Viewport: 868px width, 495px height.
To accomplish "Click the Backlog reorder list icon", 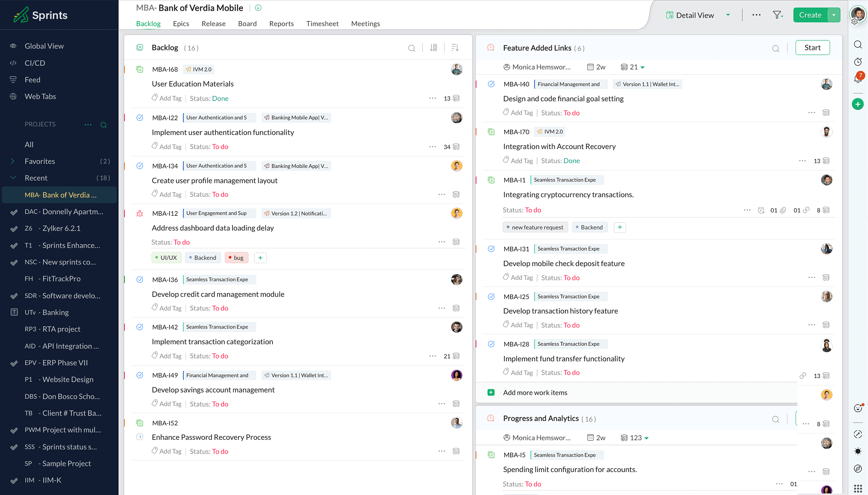I will 434,48.
